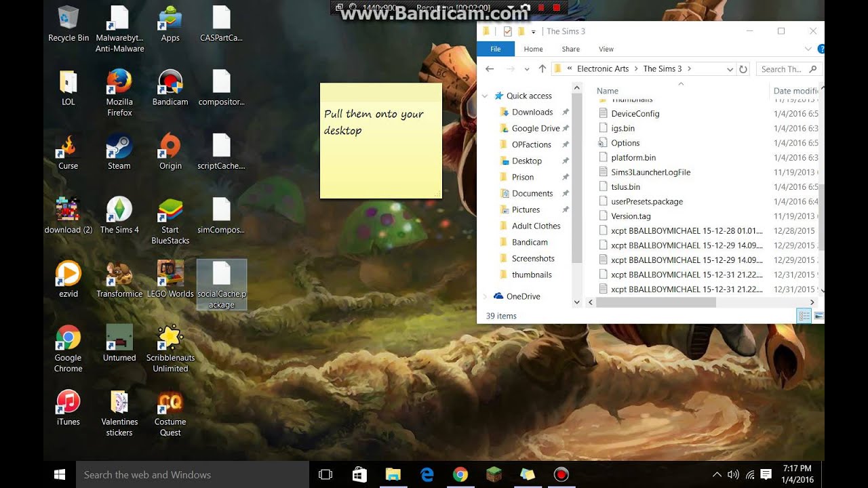Select the simCompositorCache file on desktop
This screenshot has height=488, width=868.
click(x=221, y=216)
